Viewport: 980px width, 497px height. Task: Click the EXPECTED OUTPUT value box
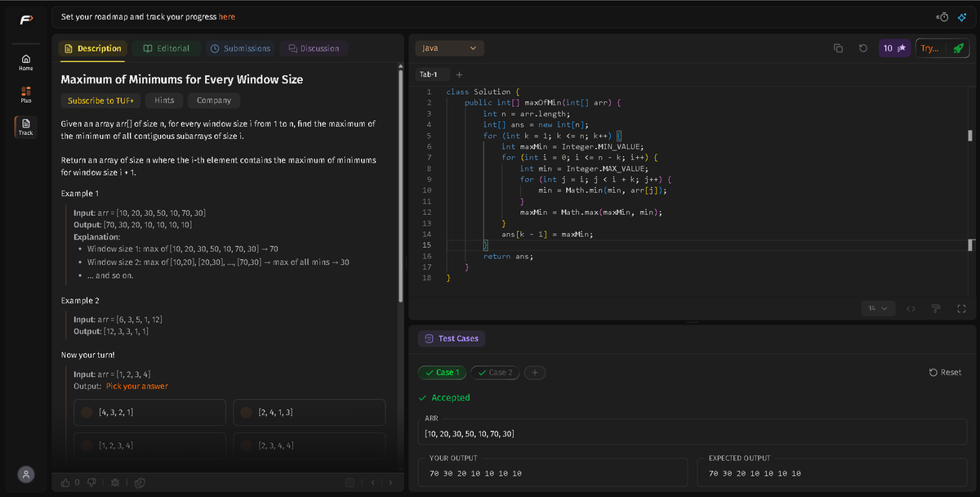832,473
